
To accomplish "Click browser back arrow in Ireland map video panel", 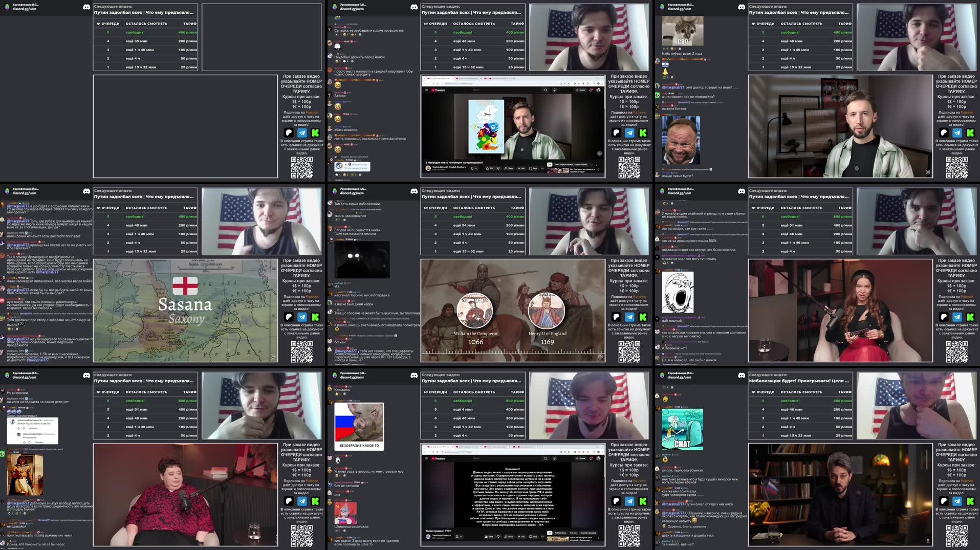I will [425, 83].
